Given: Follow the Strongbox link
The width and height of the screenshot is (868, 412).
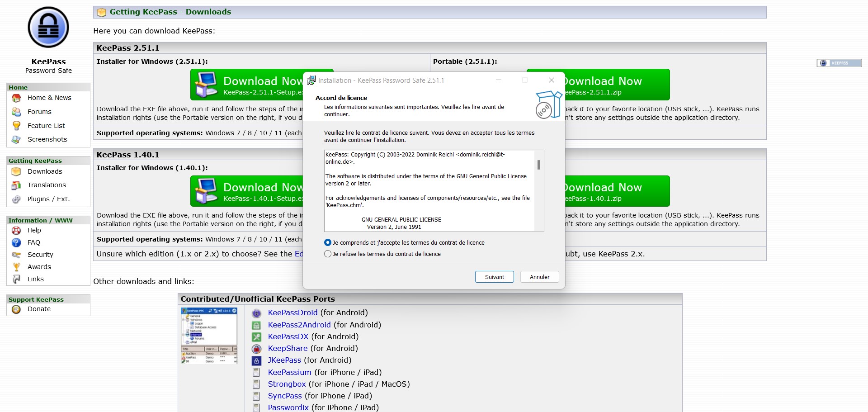Looking at the screenshot, I should coord(287,384).
